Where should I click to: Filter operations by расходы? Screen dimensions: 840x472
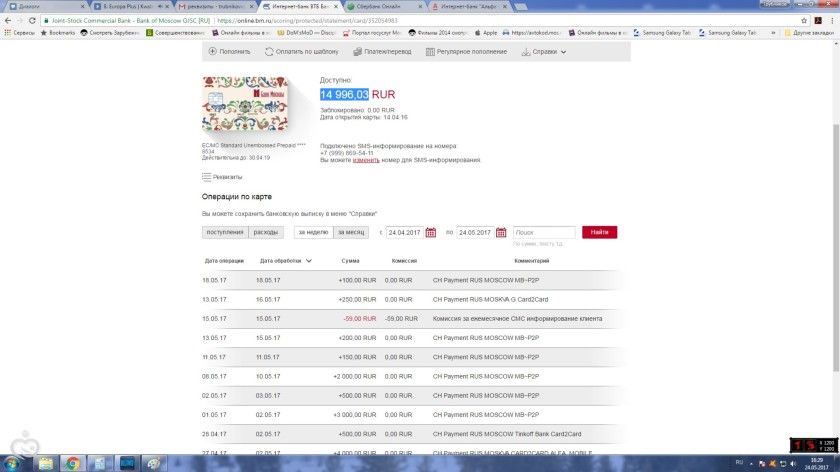pos(265,232)
